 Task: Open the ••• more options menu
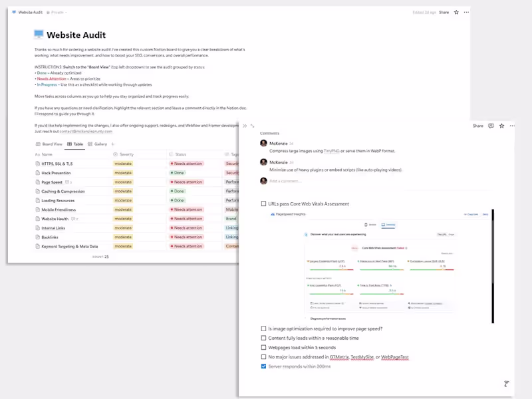tap(467, 12)
